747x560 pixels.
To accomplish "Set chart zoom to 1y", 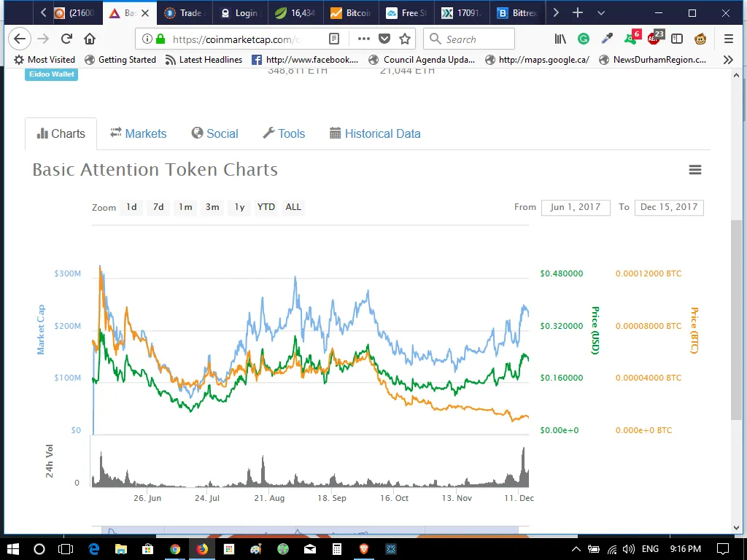I will click(239, 207).
